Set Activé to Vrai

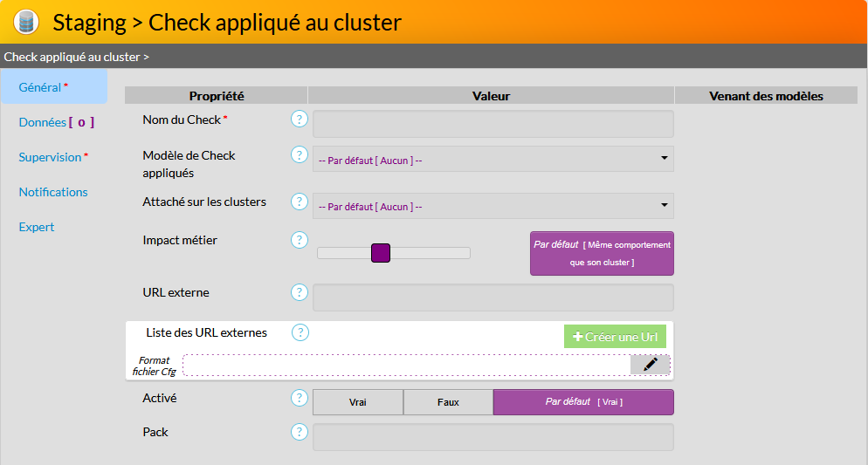point(358,402)
